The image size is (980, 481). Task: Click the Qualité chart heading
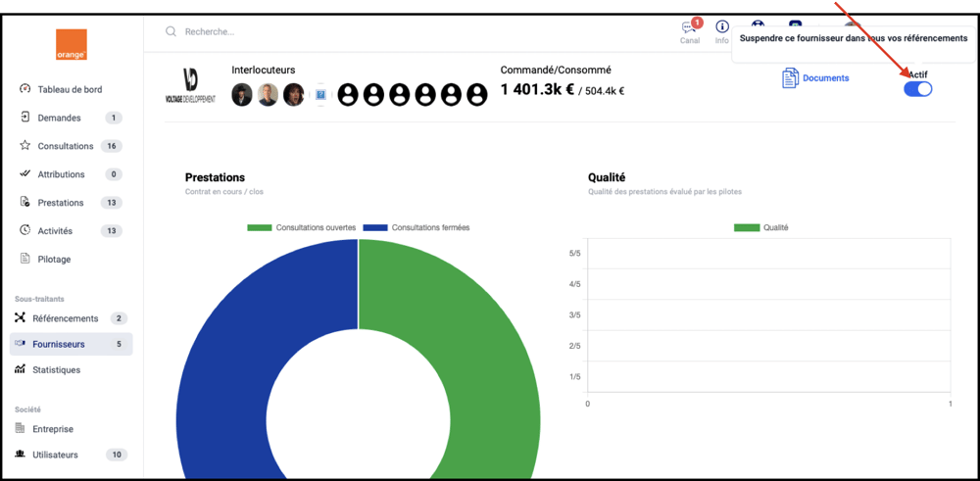click(607, 177)
